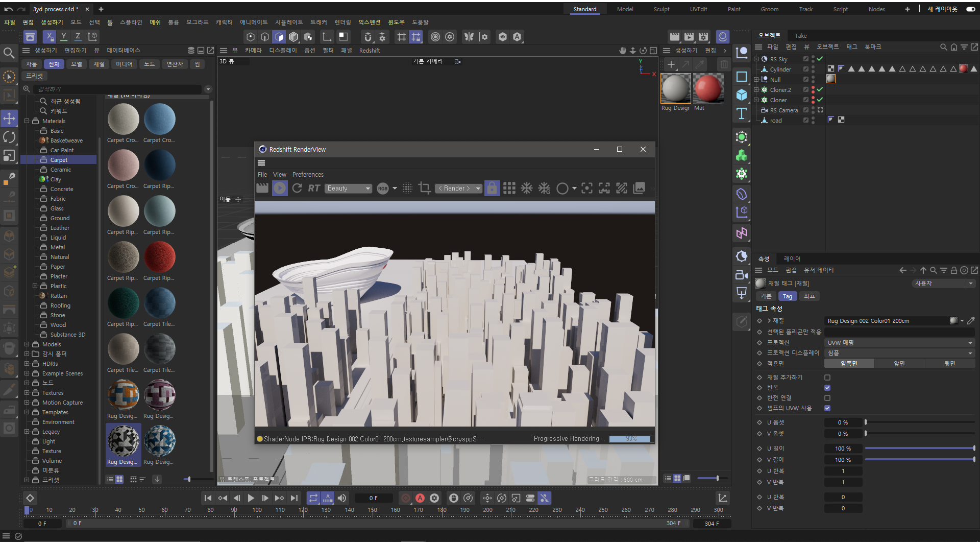Screen dimensions: 980x542
Task: Click the Redshift RenderView refresh icon
Action: point(297,188)
